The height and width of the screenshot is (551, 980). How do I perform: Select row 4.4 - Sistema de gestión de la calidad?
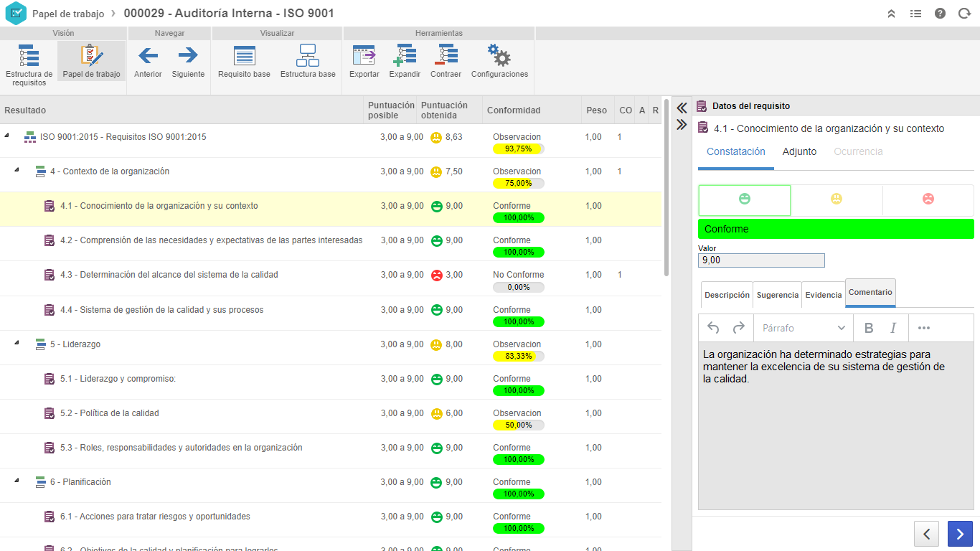(x=331, y=314)
